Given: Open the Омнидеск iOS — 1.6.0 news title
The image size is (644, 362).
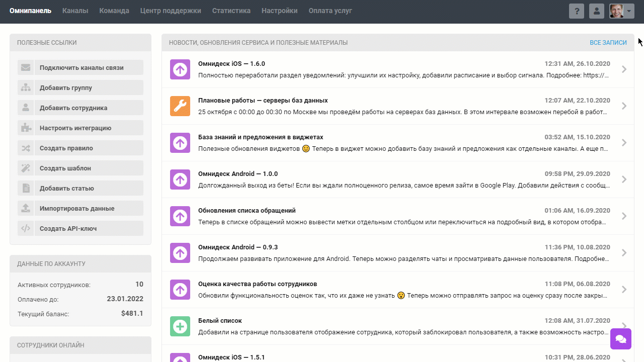Looking at the screenshot, I should click(x=231, y=64).
